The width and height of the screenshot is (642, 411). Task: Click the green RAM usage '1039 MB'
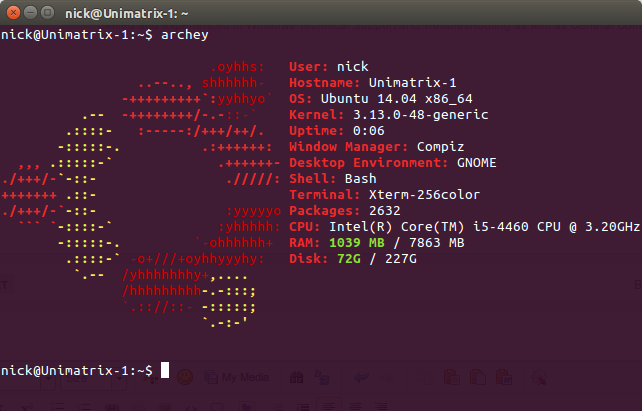pyautogui.click(x=357, y=243)
